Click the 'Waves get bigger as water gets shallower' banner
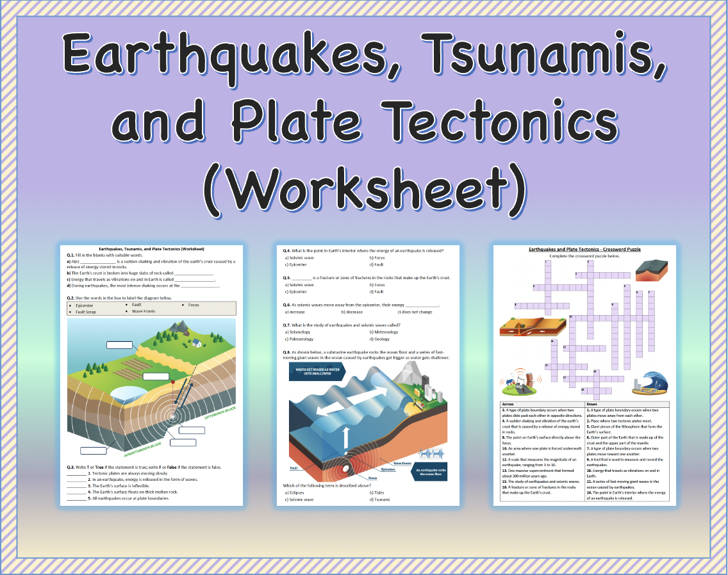This screenshot has width=728, height=575. point(318,372)
